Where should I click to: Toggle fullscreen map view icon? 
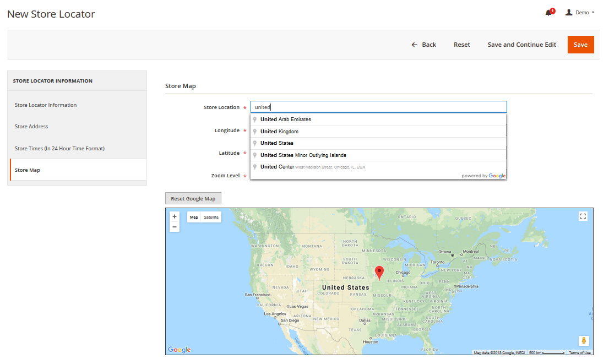tap(583, 216)
